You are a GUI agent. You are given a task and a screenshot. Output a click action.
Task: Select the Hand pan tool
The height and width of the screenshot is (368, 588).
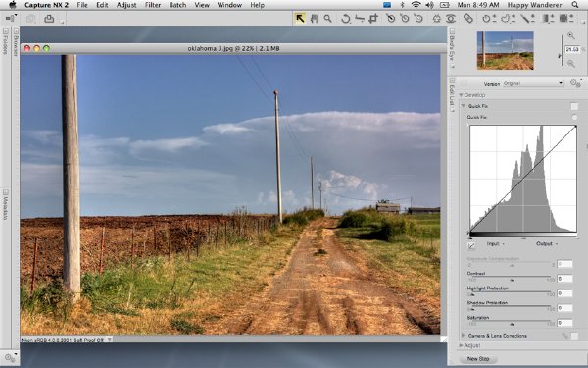pos(314,18)
